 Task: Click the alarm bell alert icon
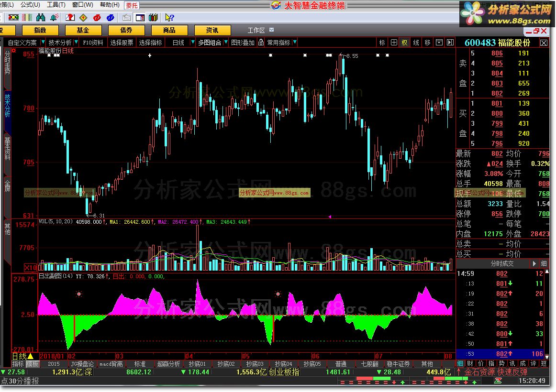[x=55, y=17]
